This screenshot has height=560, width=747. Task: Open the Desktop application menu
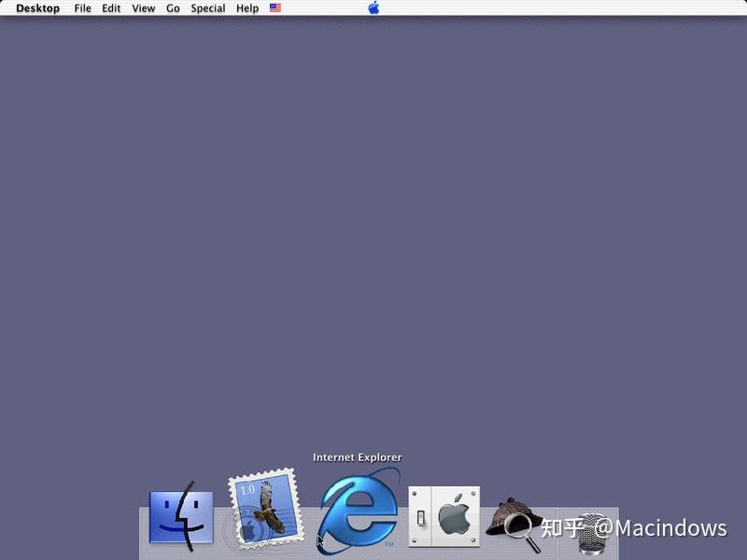[x=36, y=8]
